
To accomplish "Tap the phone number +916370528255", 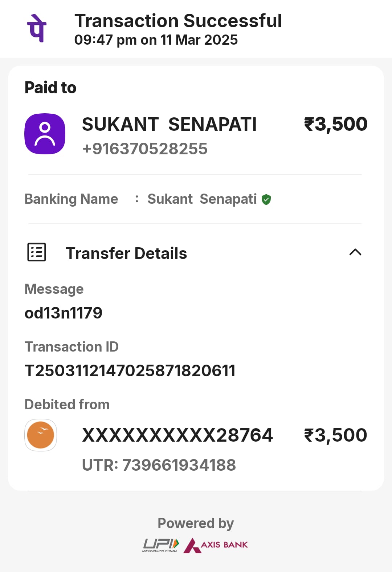I will click(145, 149).
